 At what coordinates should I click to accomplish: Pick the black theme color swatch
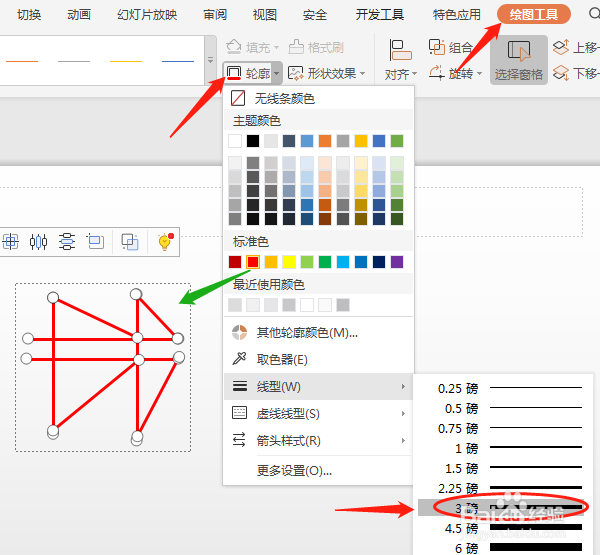coord(253,141)
